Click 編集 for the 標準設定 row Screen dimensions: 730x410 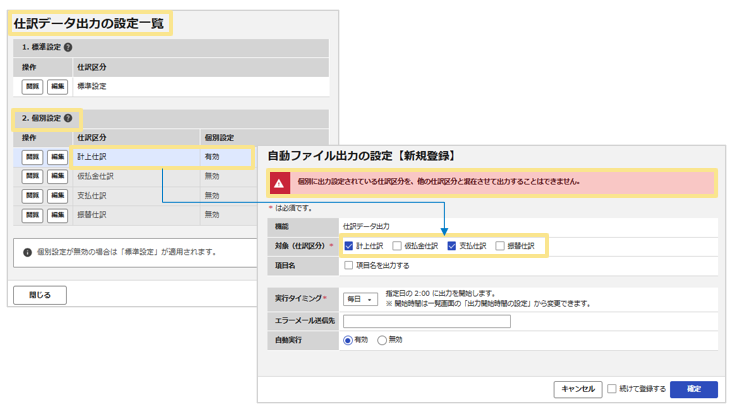58,87
